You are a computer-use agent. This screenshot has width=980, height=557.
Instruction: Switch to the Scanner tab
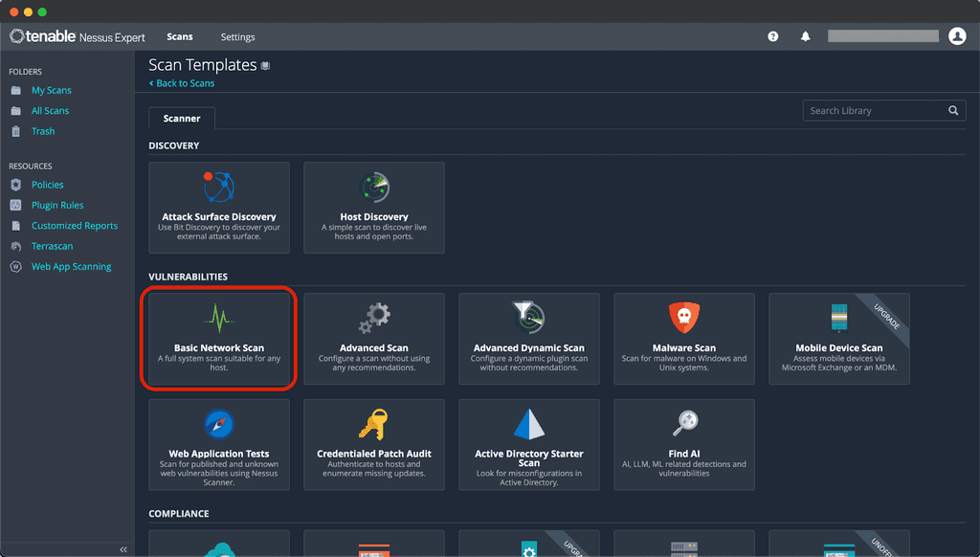click(x=181, y=118)
